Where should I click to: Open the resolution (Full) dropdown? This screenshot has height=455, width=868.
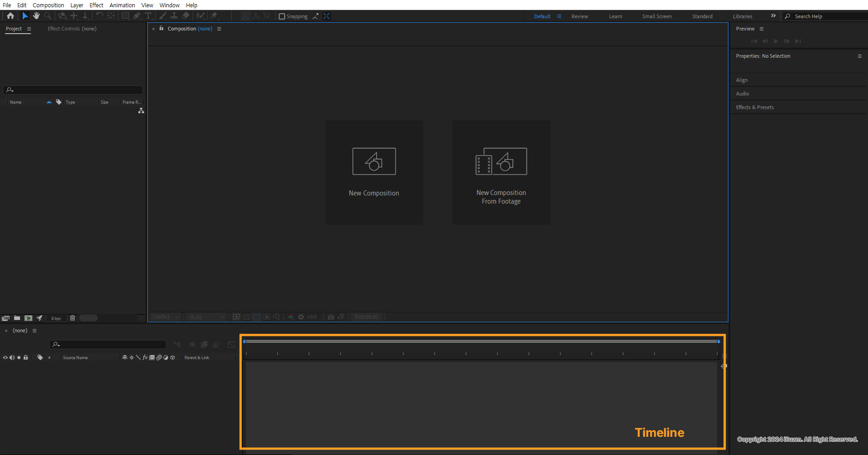click(207, 317)
